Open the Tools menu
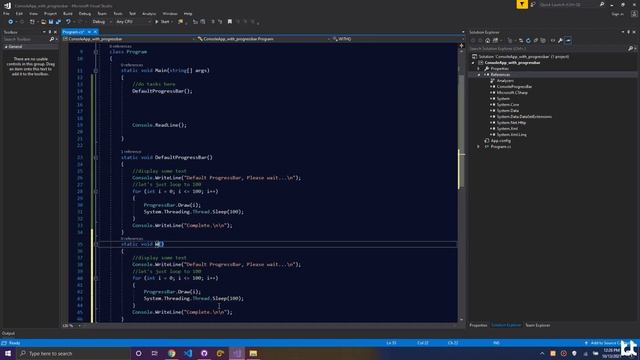The width and height of the screenshot is (640, 360). pos(118,13)
